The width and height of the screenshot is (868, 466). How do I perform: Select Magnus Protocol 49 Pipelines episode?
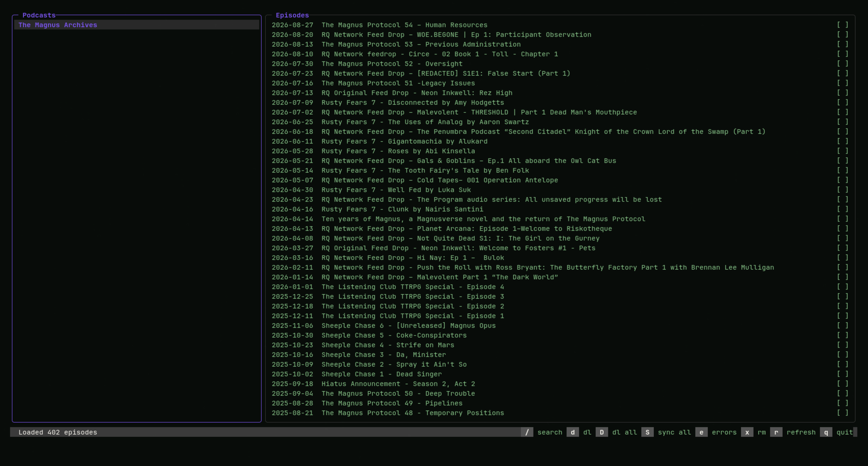(560, 403)
